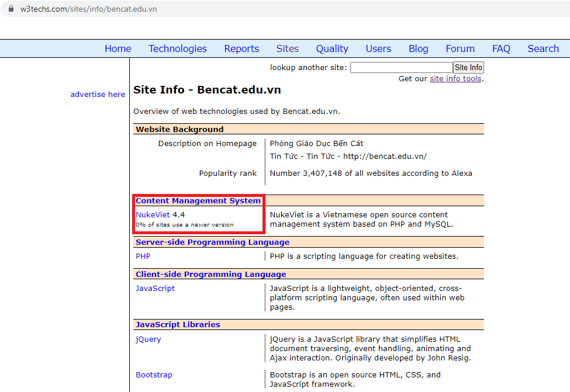570x392 pixels.
Task: Open the Quality navigation item
Action: tap(332, 48)
